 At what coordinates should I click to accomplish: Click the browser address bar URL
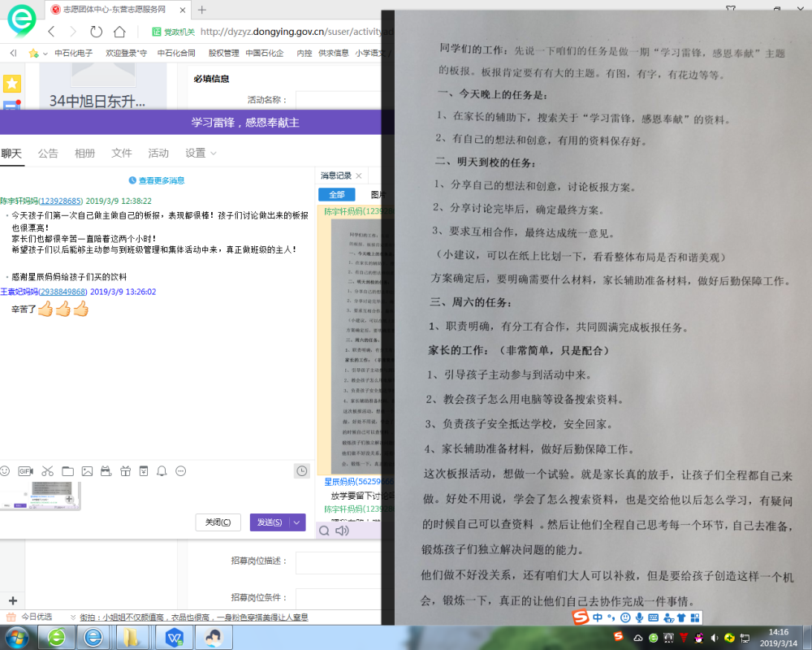(x=296, y=32)
